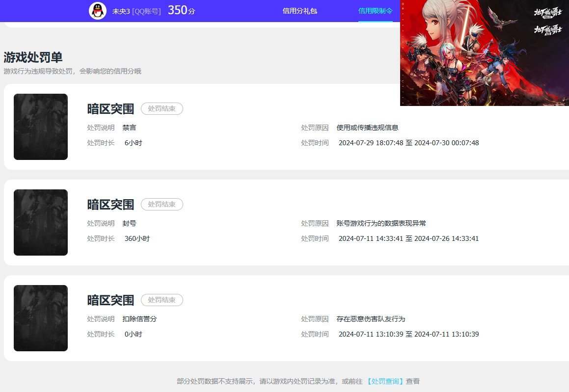The image size is (569, 392).
Task: Click the 暗区突围 title in the 封号 record
Action: 110,205
